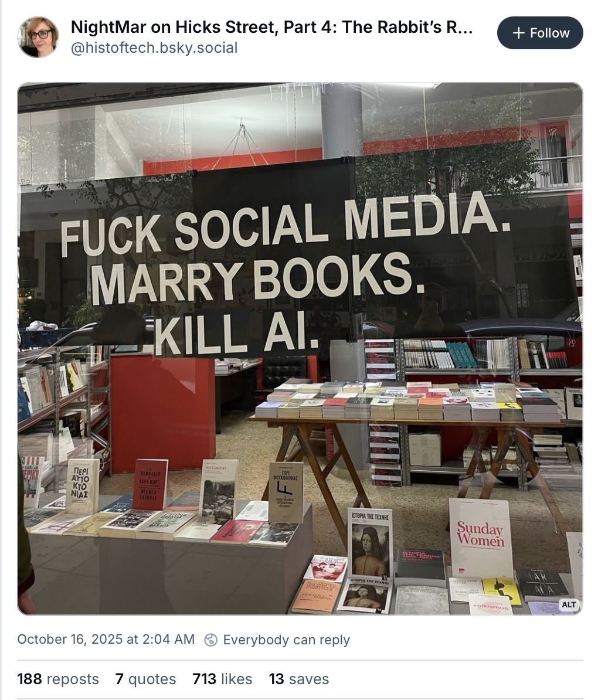Viewport: 598px width, 700px height.
Task: Show the ALT text badge on image
Action: click(x=568, y=604)
